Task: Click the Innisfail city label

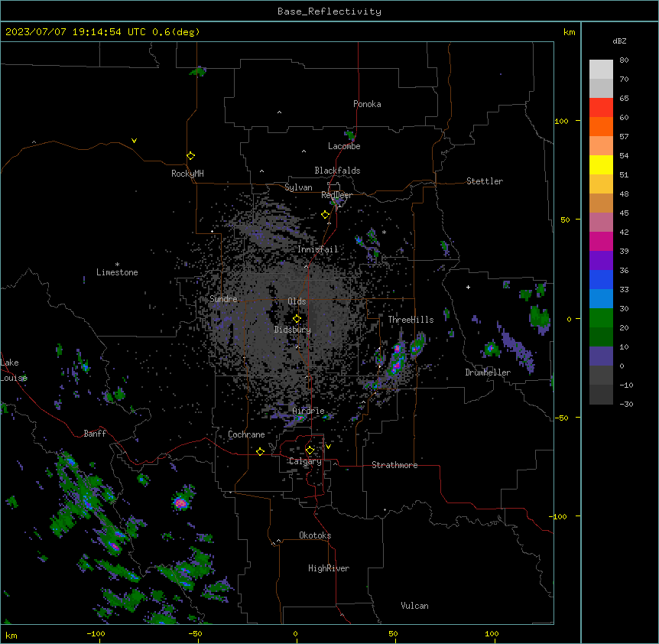Action: tap(318, 249)
